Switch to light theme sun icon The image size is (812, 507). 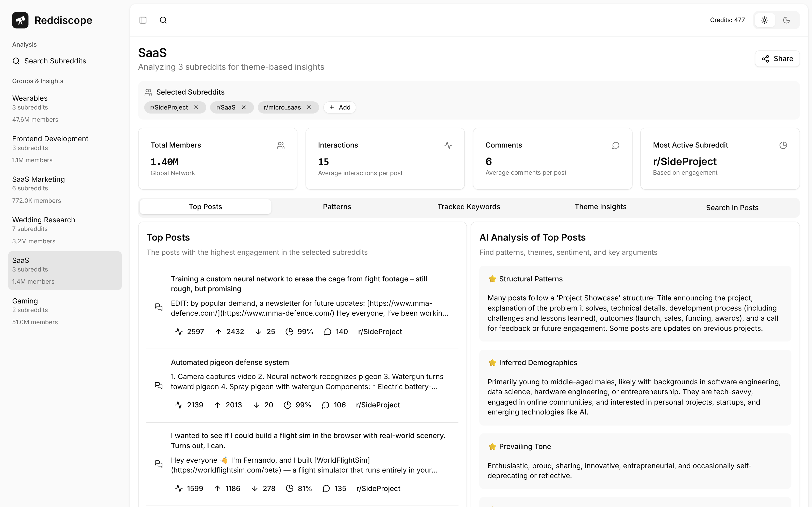(x=764, y=20)
